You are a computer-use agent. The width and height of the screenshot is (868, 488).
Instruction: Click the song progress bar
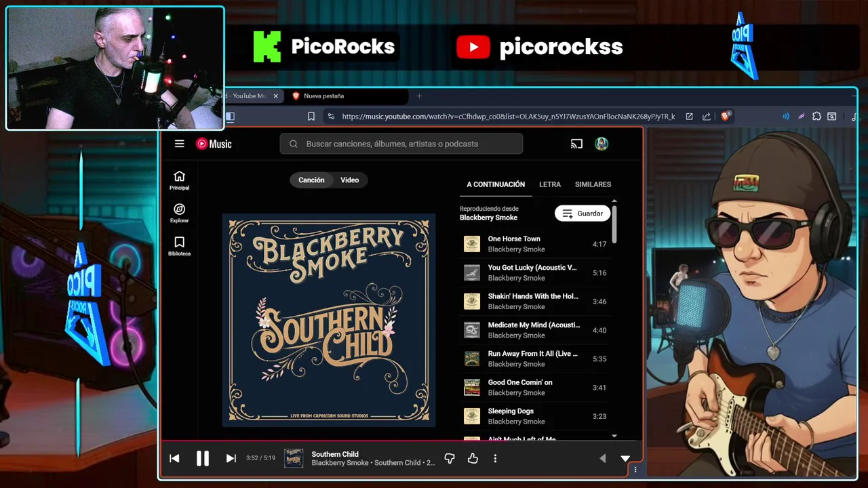(x=401, y=442)
